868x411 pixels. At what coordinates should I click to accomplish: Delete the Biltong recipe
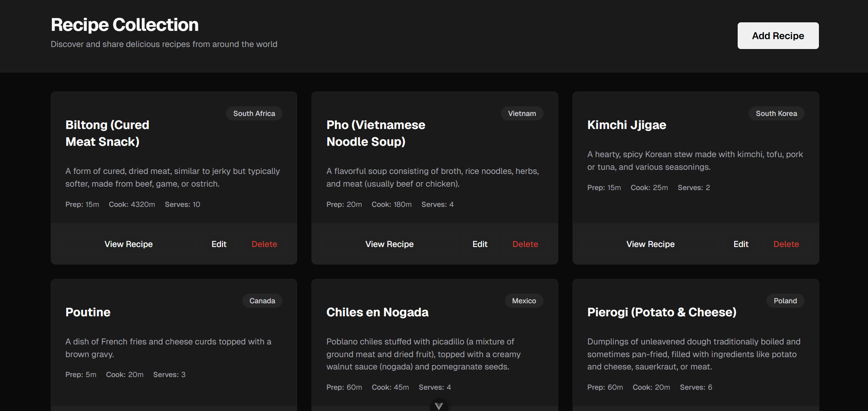point(264,244)
